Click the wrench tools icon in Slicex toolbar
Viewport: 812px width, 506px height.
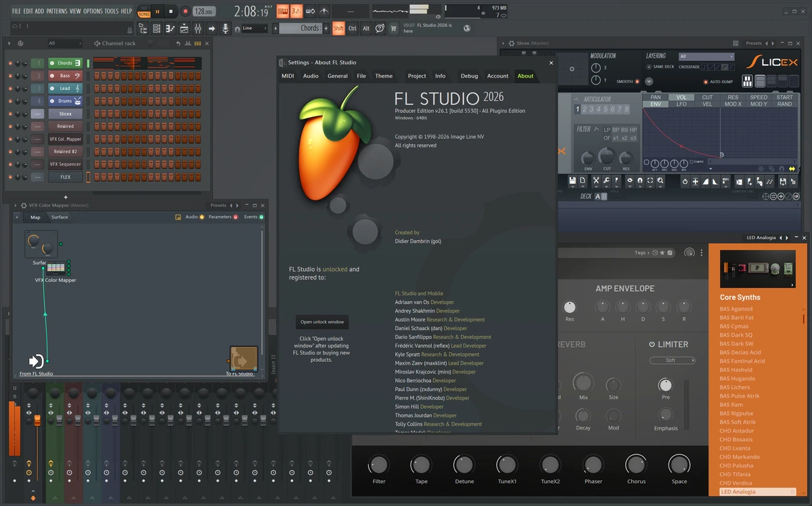click(x=606, y=181)
